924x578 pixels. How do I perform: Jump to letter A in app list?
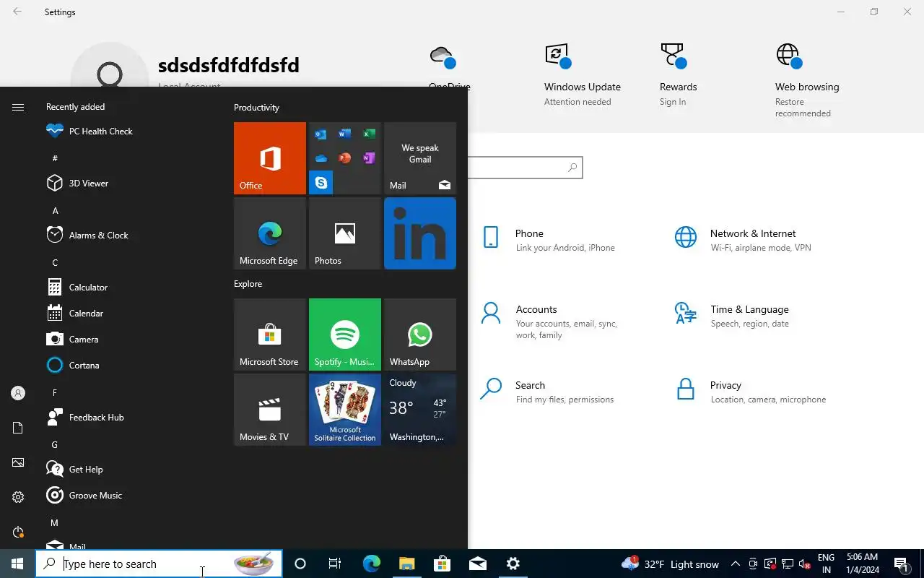pyautogui.click(x=56, y=210)
